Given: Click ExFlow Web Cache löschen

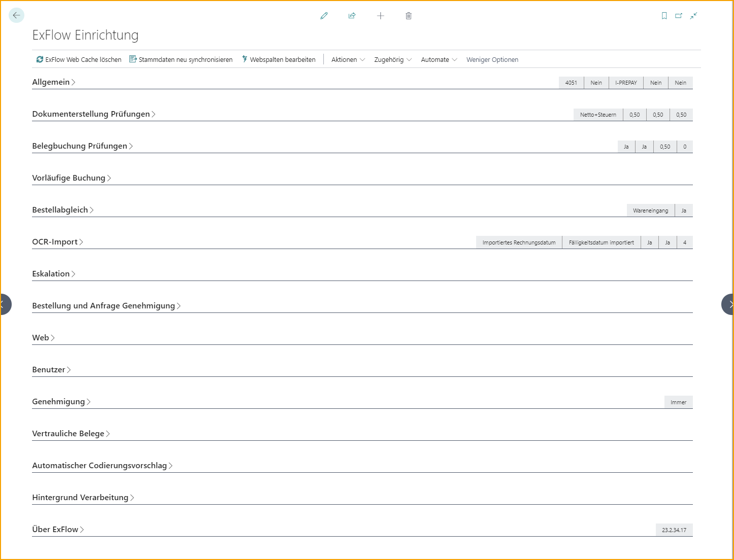Looking at the screenshot, I should (x=79, y=59).
